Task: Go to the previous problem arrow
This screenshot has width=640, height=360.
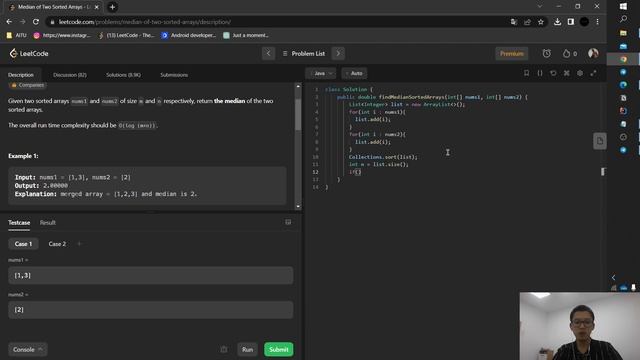Action: click(268, 53)
